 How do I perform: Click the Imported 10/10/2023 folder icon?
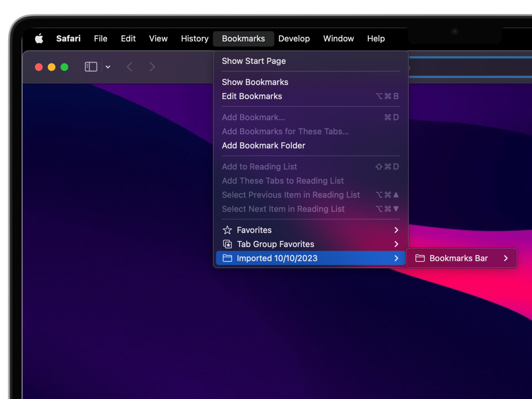227,258
